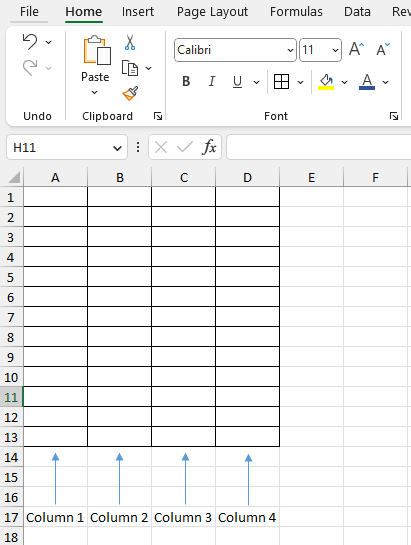Select row 11 header
This screenshot has width=411, height=545.
[11, 397]
